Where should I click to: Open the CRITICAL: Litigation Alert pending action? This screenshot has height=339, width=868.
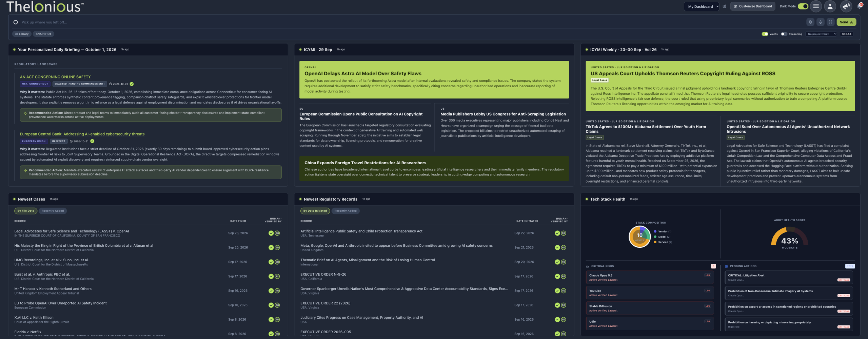coord(789,277)
